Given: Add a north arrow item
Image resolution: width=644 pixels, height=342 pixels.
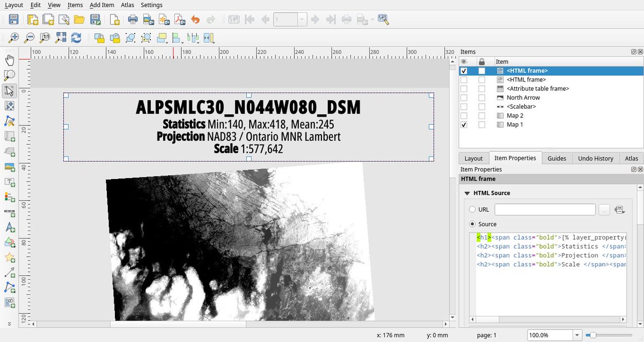Looking at the screenshot, I should tap(9, 228).
